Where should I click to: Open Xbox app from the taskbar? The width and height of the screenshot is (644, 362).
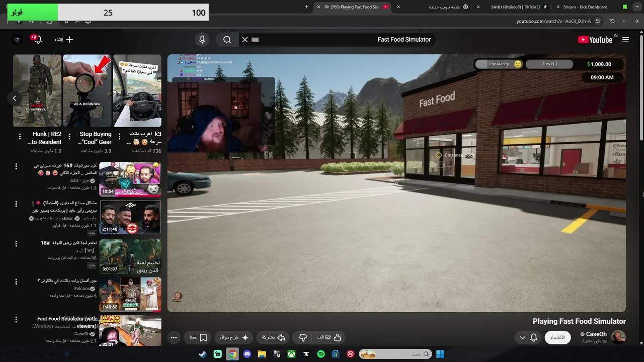(x=291, y=354)
